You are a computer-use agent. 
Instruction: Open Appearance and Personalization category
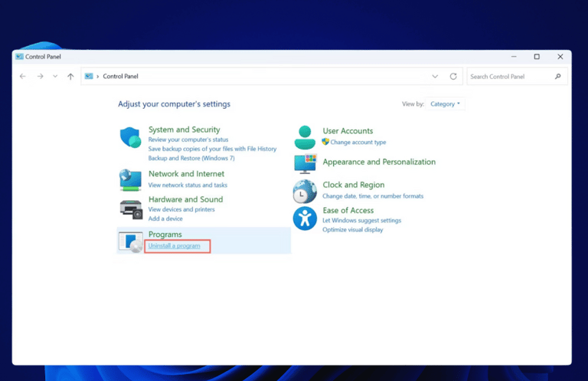pyautogui.click(x=379, y=162)
